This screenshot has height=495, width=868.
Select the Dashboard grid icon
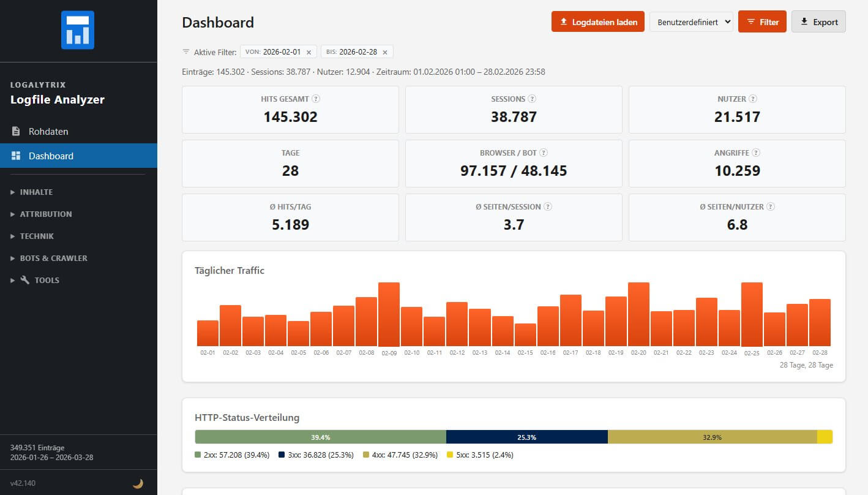point(16,156)
